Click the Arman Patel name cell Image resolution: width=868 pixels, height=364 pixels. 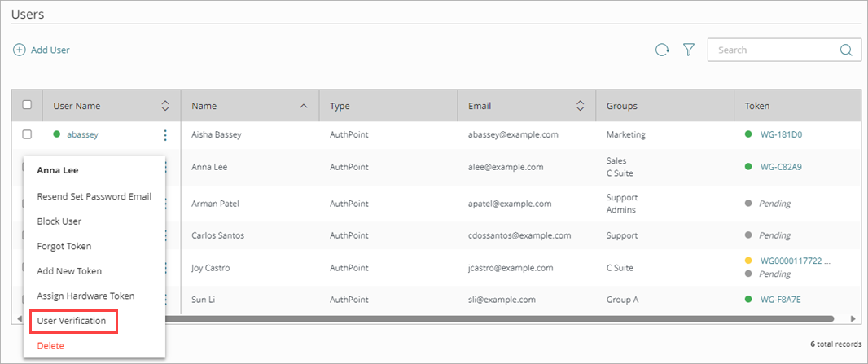215,203
